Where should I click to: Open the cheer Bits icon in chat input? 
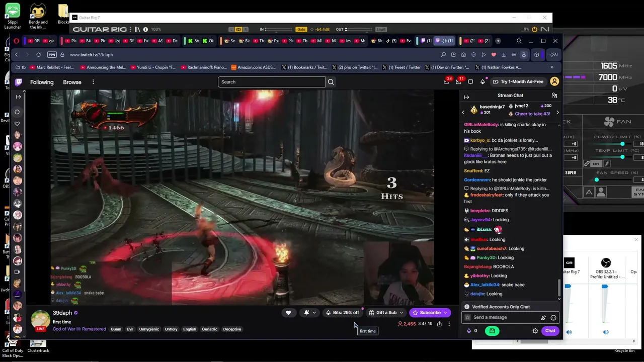[543, 318]
